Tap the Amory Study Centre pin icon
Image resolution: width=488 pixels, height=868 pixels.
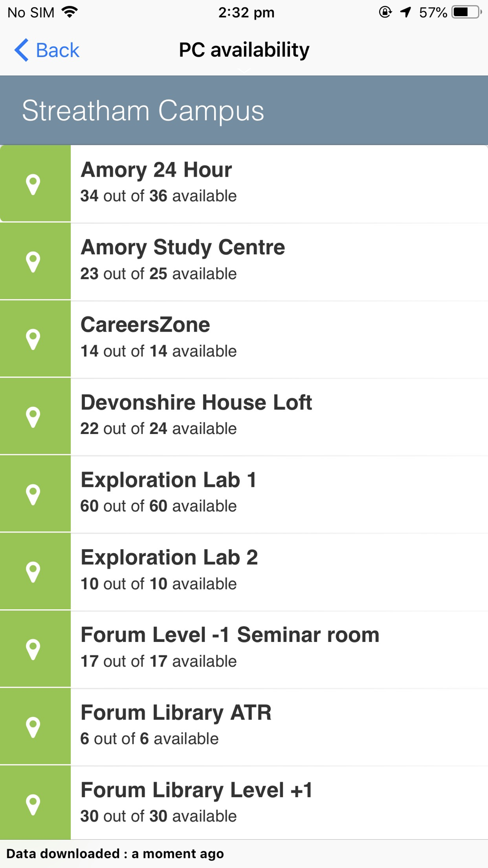[x=33, y=262]
